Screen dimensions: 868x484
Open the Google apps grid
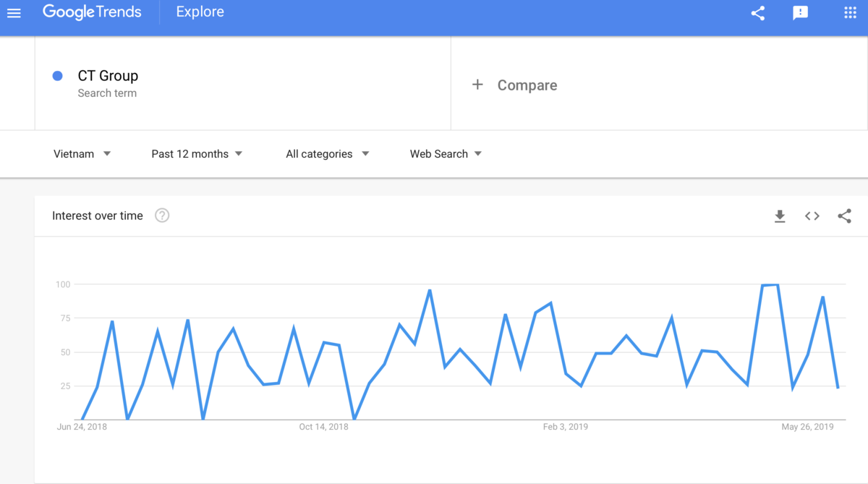click(851, 13)
